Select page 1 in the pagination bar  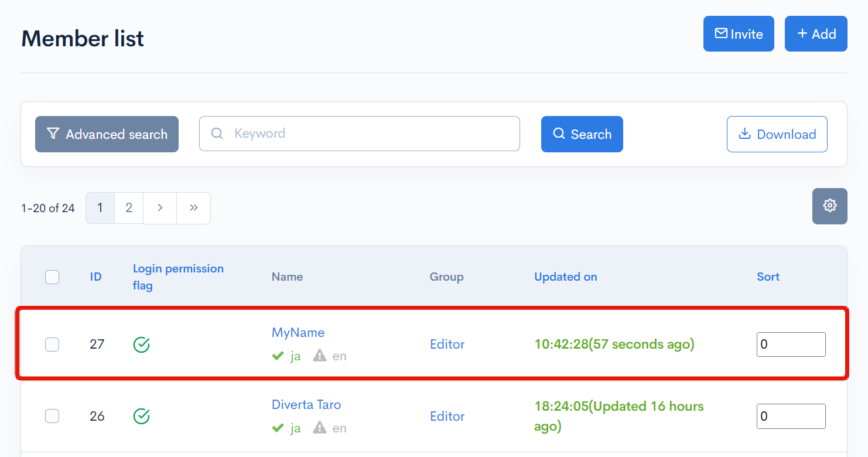click(x=100, y=208)
